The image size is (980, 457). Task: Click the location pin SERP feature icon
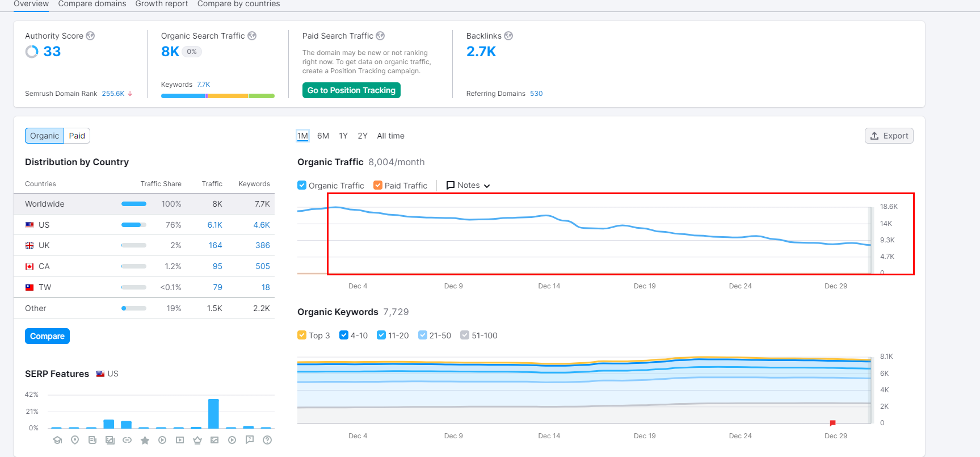point(75,440)
